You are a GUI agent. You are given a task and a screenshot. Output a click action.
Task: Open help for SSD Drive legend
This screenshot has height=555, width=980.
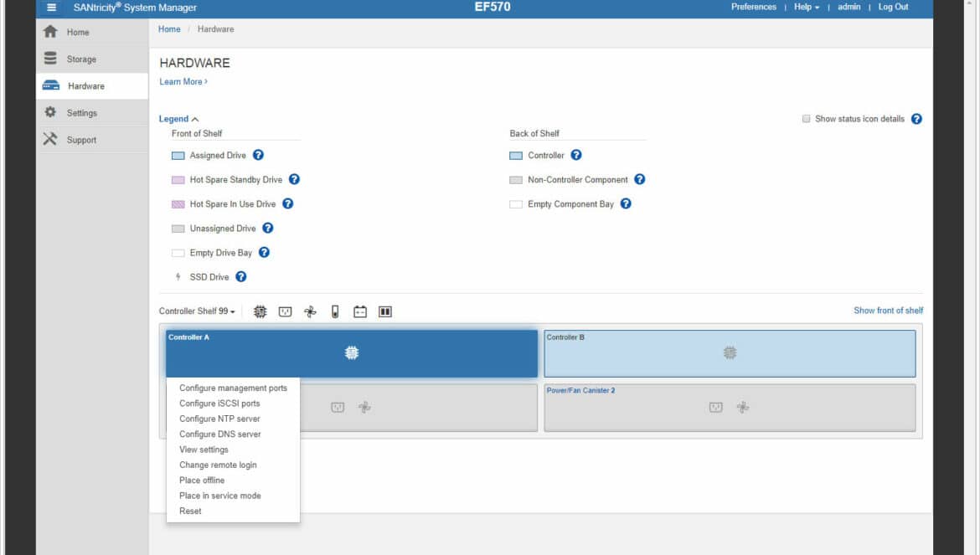coord(240,276)
